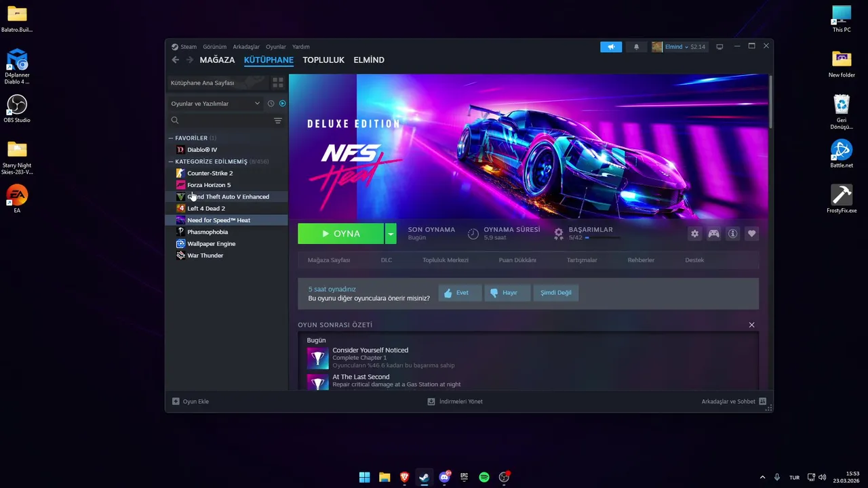The width and height of the screenshot is (868, 488).
Task: Open the Destek link
Action: coord(694,260)
